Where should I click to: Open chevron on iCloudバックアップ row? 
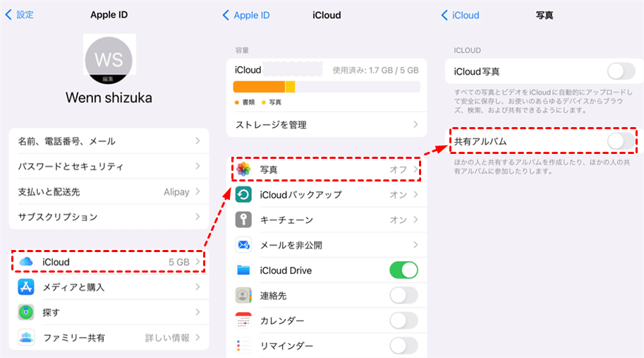point(415,194)
